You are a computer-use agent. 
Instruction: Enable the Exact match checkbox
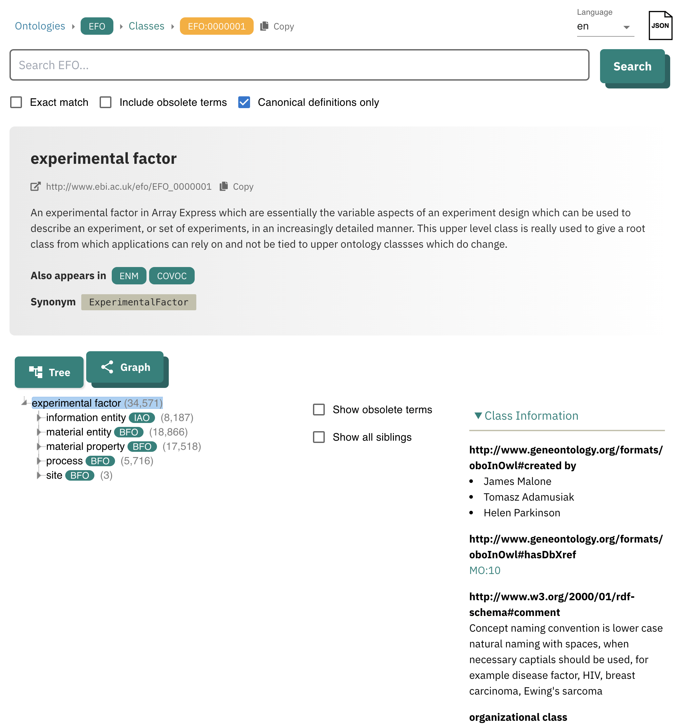16,102
